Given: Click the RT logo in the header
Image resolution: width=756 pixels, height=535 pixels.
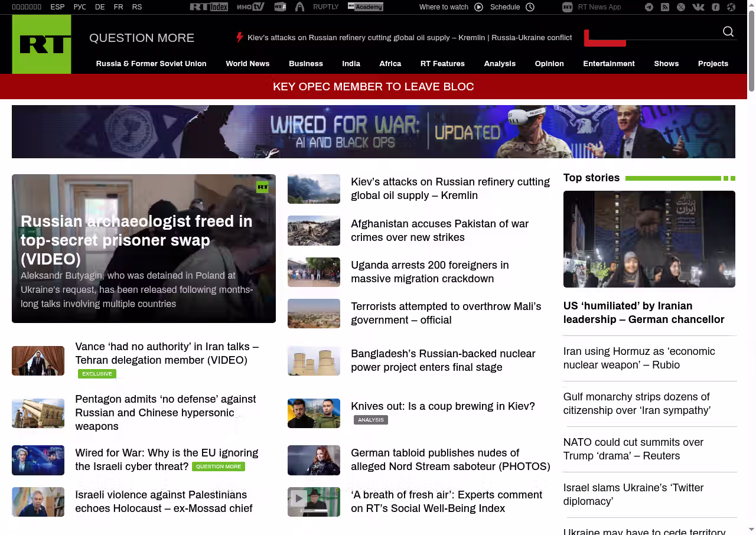Looking at the screenshot, I should tap(41, 44).
